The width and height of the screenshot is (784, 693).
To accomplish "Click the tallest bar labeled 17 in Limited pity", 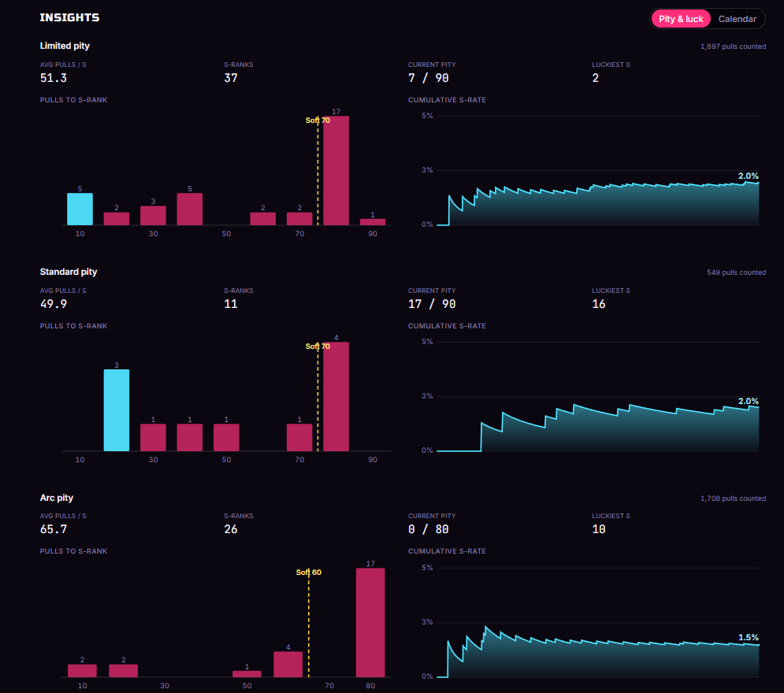I will 336,170.
